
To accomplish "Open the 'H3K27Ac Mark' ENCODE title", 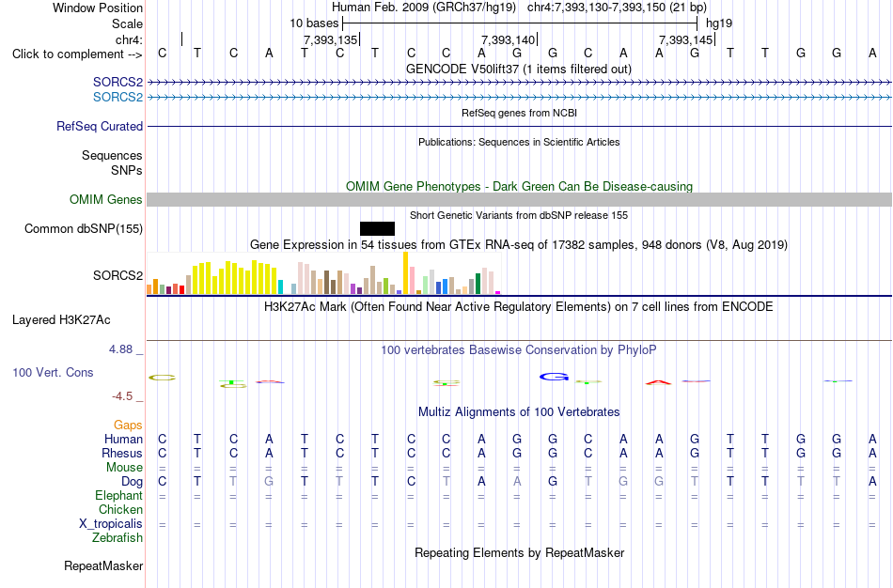I will click(519, 307).
